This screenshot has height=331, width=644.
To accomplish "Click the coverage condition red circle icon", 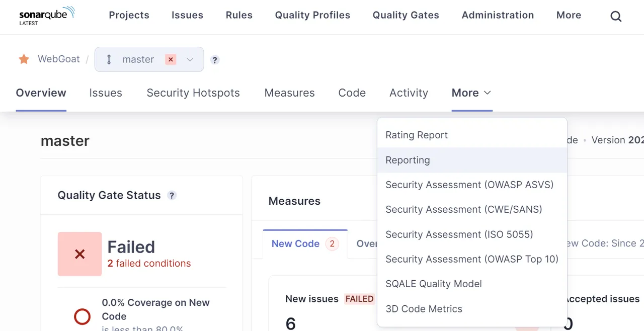I will [83, 316].
